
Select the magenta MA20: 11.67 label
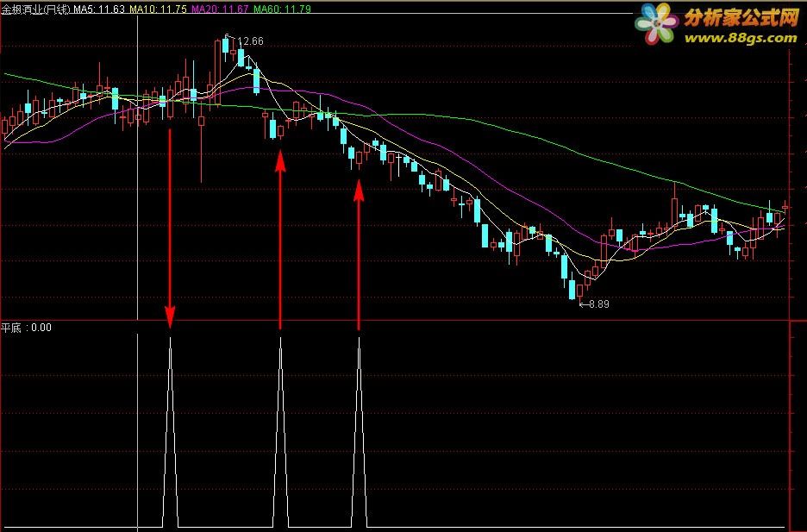coord(220,9)
